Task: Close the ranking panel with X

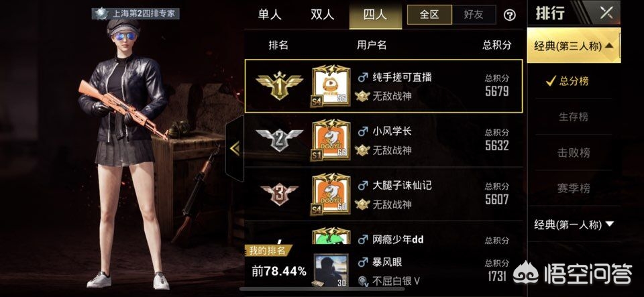Action: point(606,13)
